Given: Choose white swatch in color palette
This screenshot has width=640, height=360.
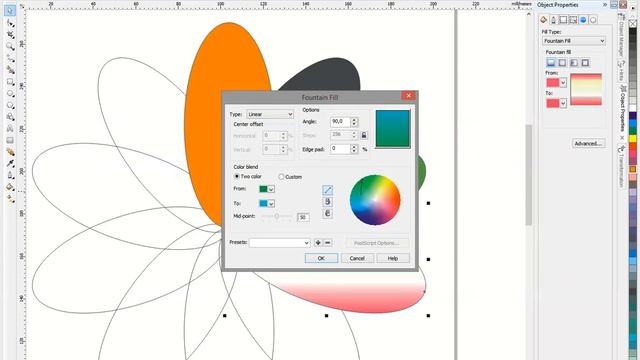Looking at the screenshot, I should tap(633, 108).
